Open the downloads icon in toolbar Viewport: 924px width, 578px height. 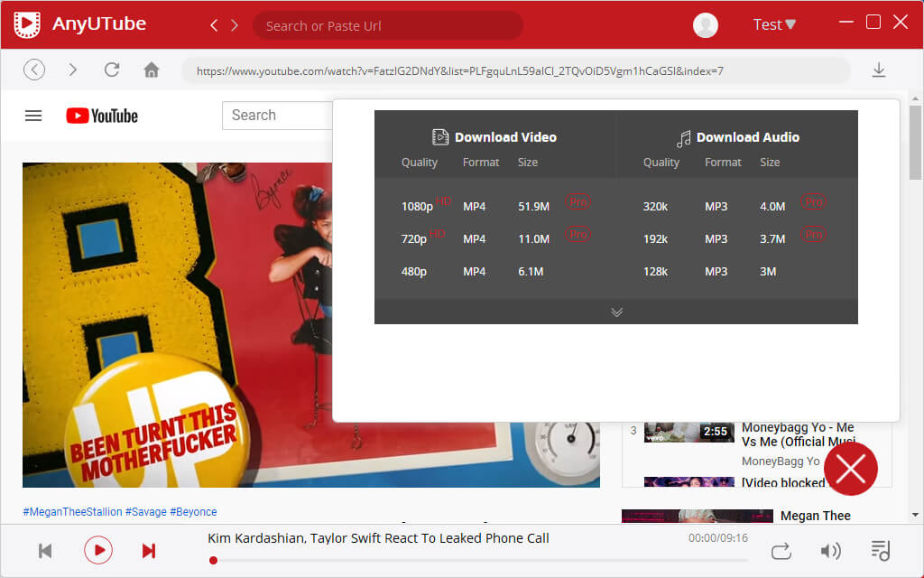tap(879, 70)
